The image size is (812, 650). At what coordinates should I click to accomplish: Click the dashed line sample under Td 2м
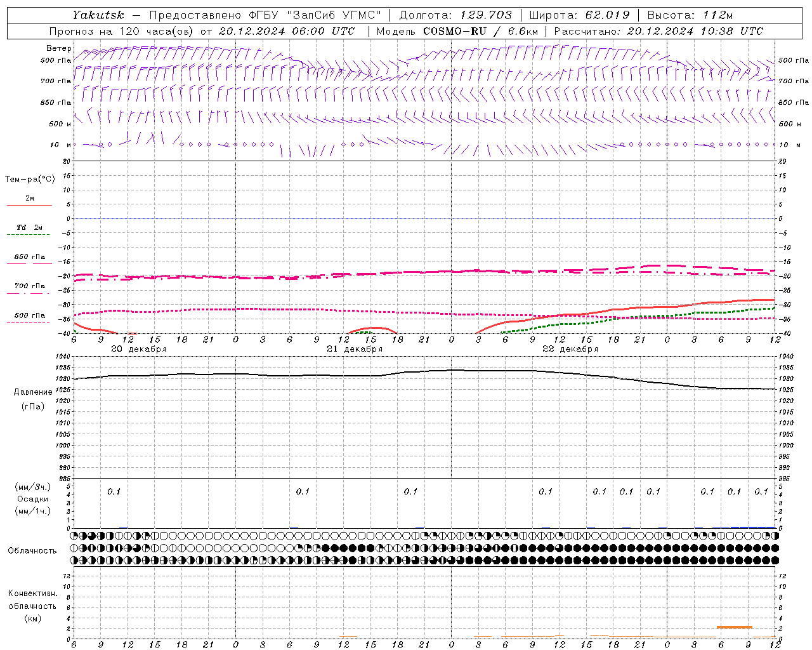click(x=28, y=235)
